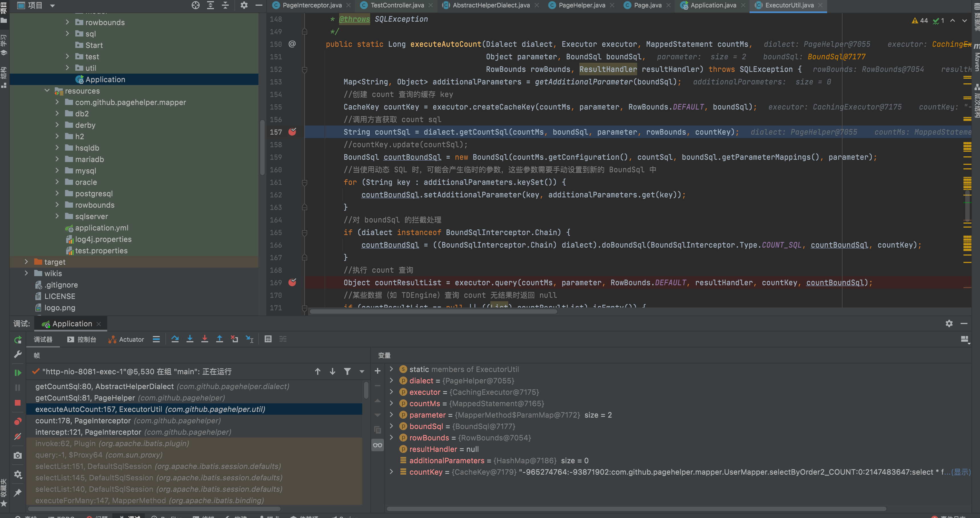
Task: Expand the countKey variable node
Action: coord(391,472)
